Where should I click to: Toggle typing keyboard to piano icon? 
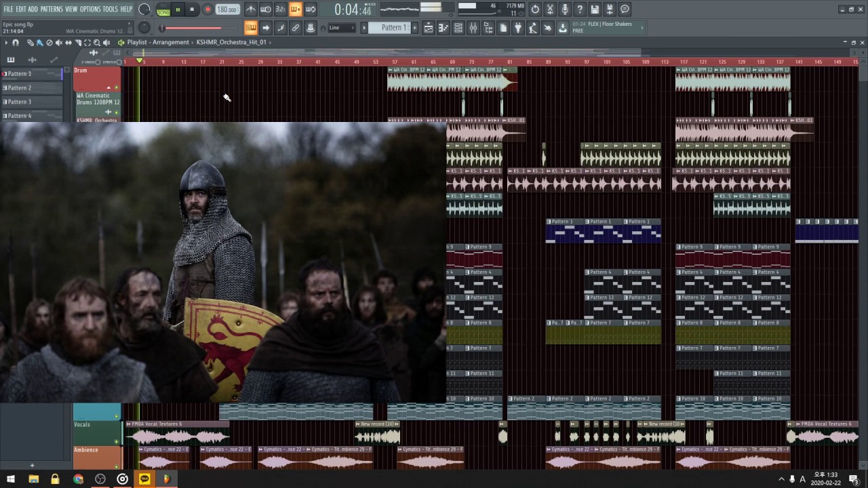click(251, 28)
